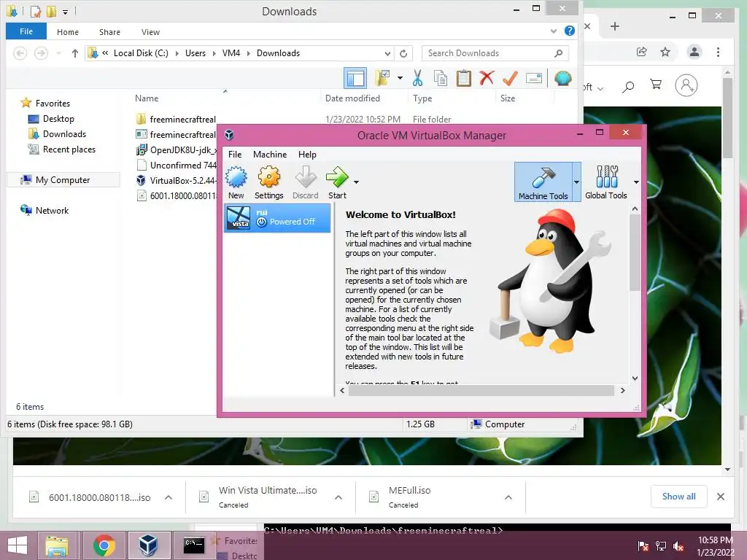Expand the address bar history dropdown

pos(388,53)
